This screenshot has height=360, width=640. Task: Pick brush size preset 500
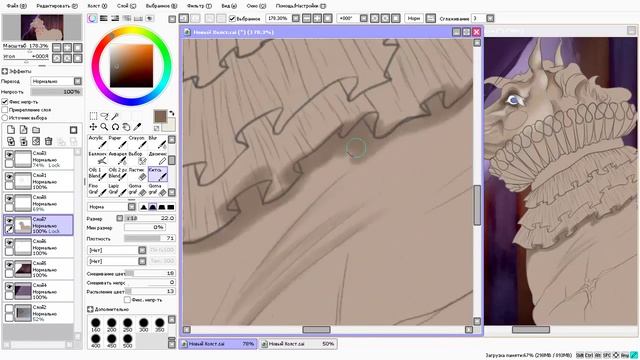tap(127, 341)
